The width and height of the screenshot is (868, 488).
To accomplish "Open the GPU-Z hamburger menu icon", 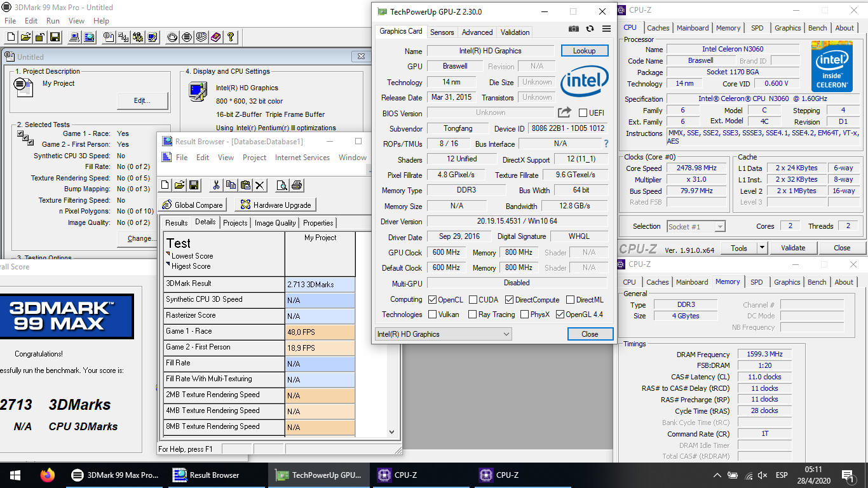I will (x=606, y=29).
